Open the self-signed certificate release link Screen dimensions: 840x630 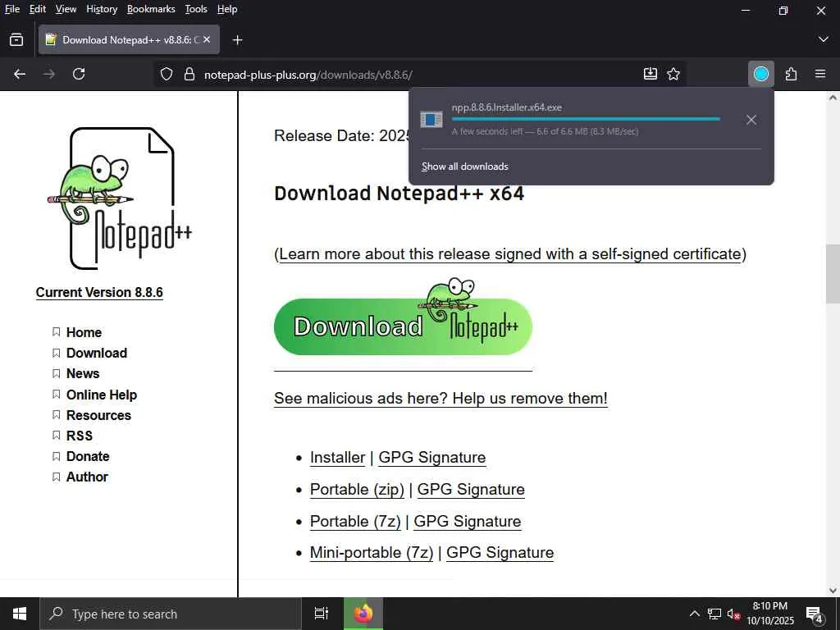click(510, 254)
